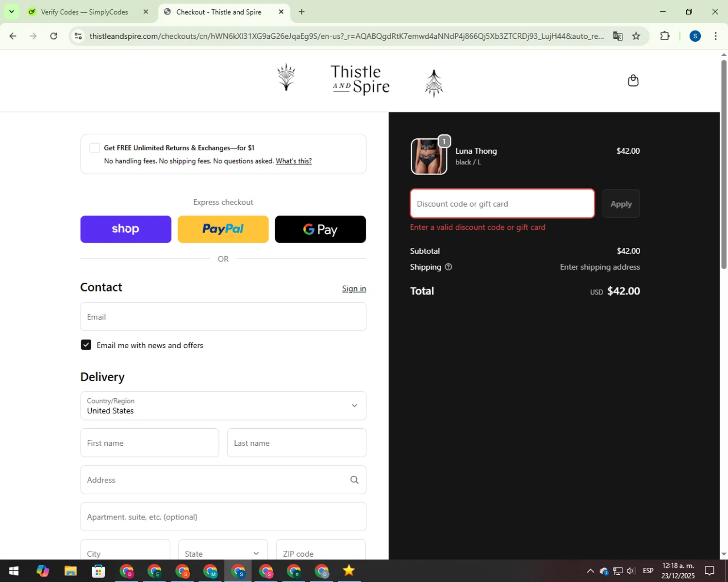Click the Luna Thong product name
728x582 pixels.
click(x=476, y=151)
